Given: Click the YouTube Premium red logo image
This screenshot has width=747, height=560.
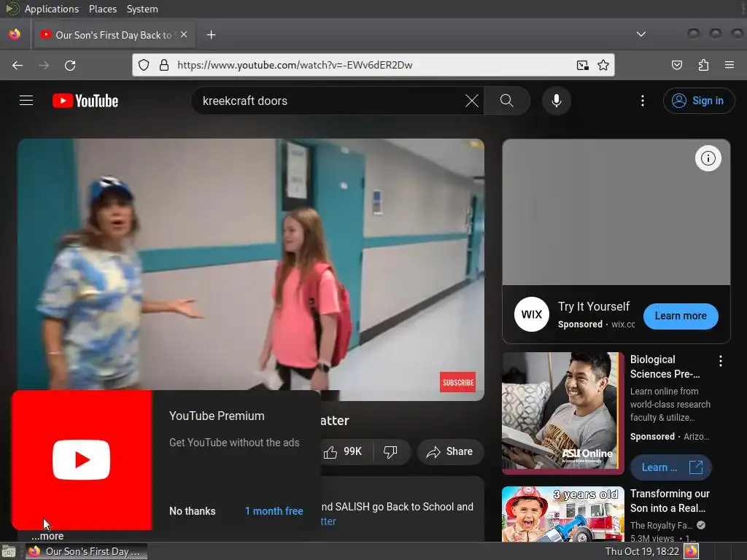Looking at the screenshot, I should (82, 460).
